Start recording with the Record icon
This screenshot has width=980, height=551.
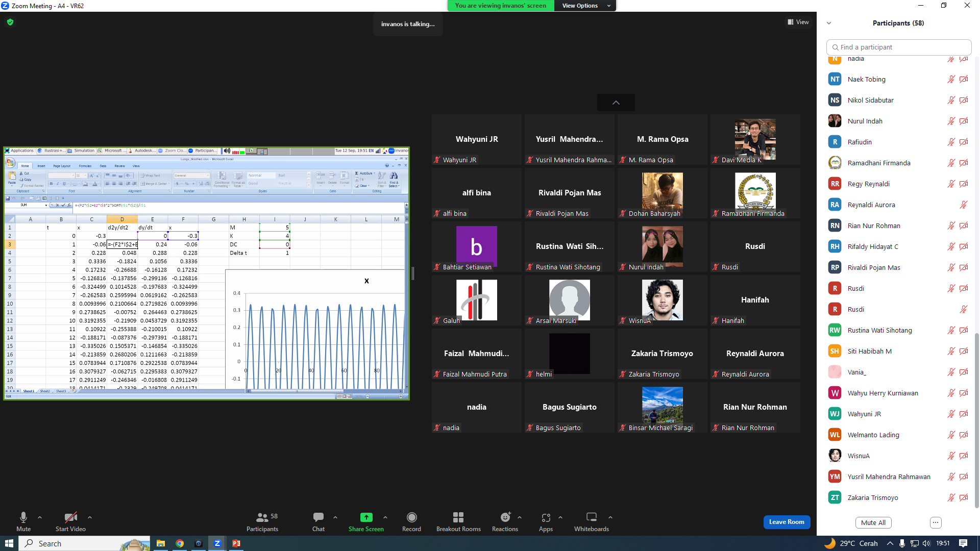point(411,521)
